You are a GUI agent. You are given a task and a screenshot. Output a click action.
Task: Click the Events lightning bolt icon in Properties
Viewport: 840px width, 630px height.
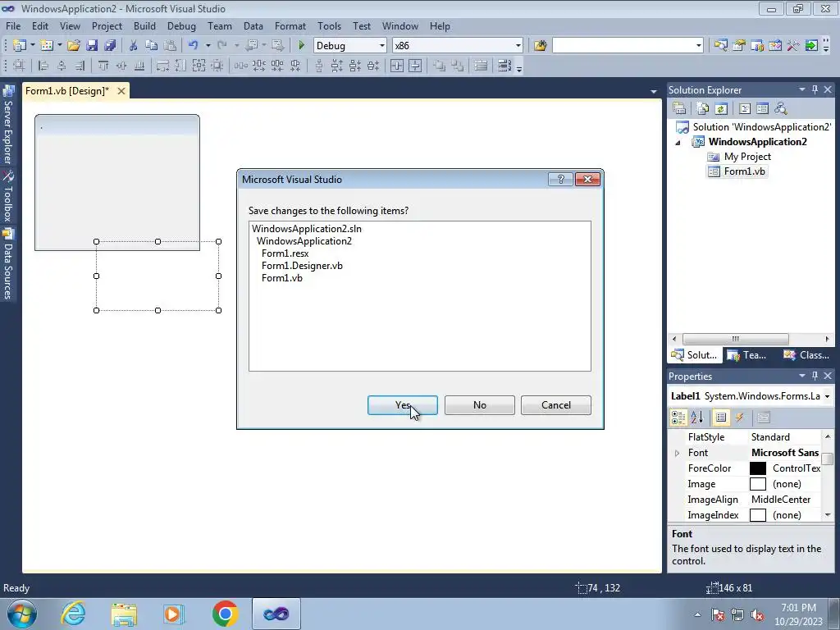tap(739, 418)
